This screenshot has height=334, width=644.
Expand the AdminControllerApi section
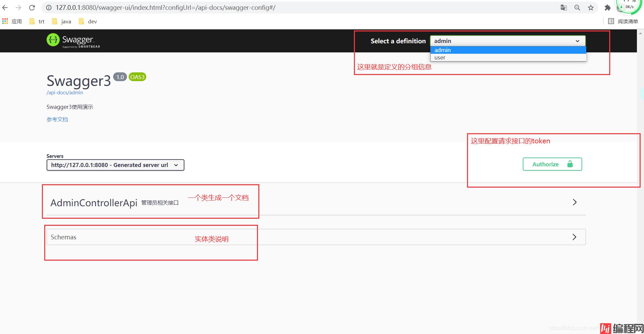316,202
